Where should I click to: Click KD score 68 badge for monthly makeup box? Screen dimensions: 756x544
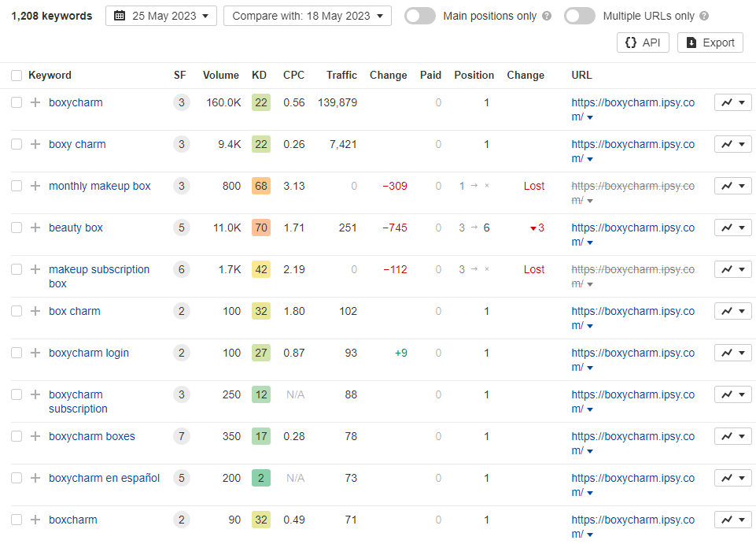(261, 186)
